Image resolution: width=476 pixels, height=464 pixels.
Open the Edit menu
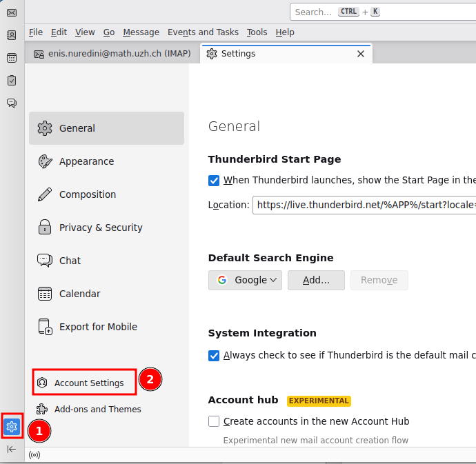pos(59,32)
